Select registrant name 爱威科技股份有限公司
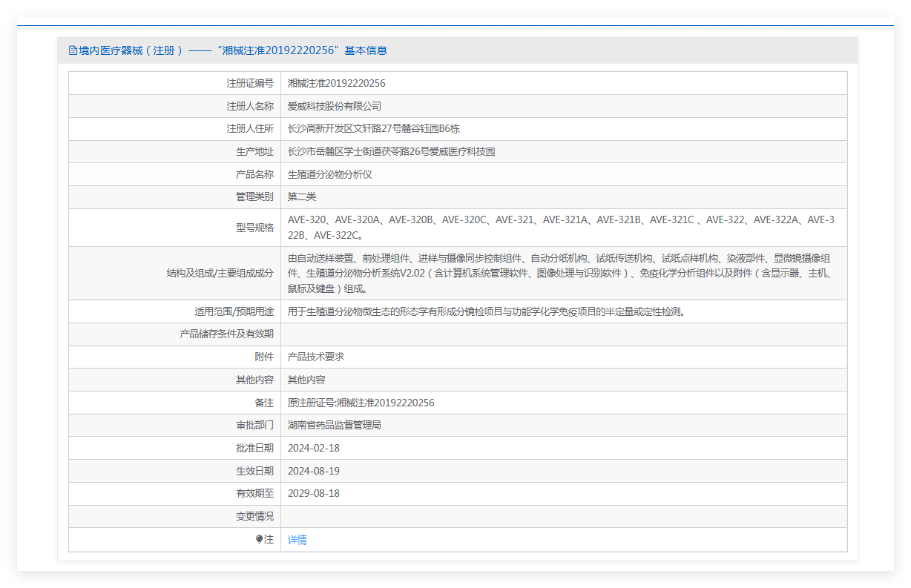Image resolution: width=911 pixels, height=588 pixels. pos(334,106)
